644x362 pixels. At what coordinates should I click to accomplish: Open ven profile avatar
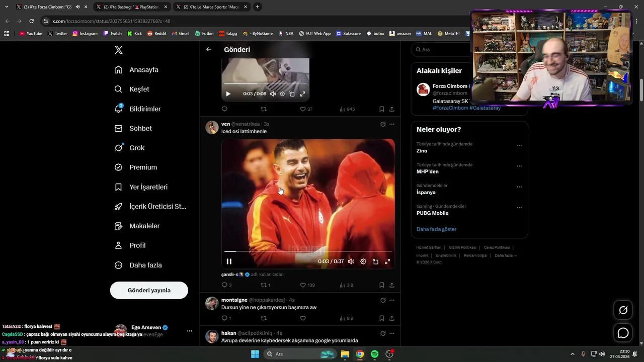click(x=212, y=127)
